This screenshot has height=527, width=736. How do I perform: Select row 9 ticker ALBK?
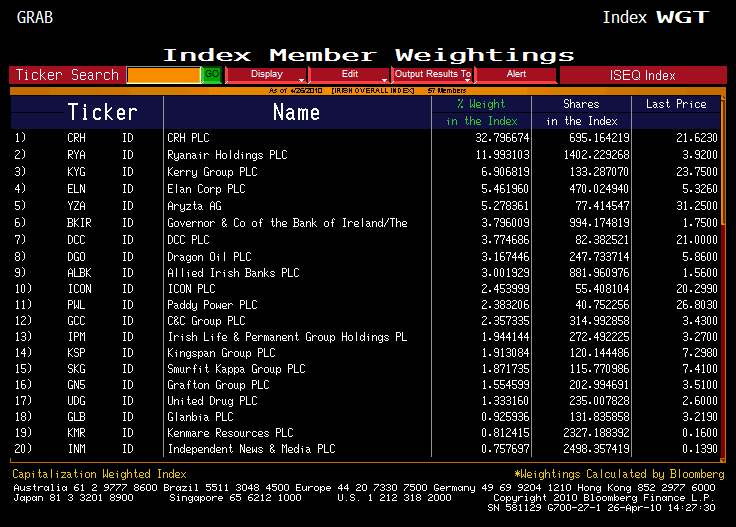79,273
